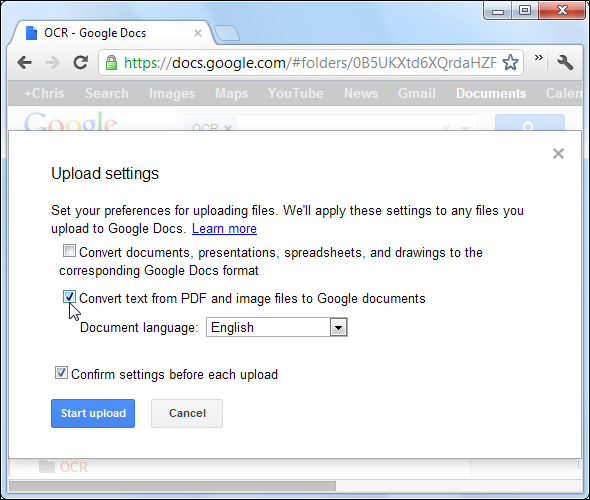Click the address bar URL

pos(310,63)
